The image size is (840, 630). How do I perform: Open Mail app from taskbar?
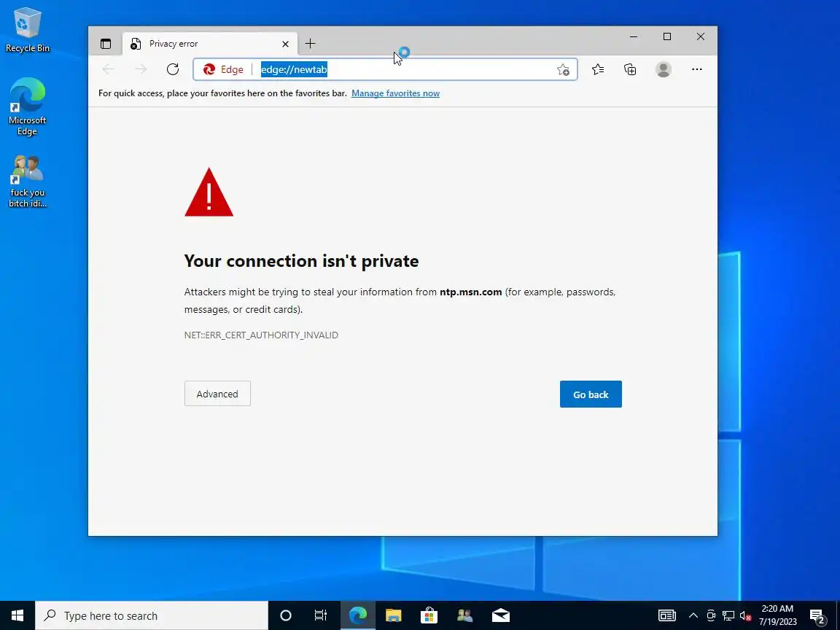(x=500, y=615)
